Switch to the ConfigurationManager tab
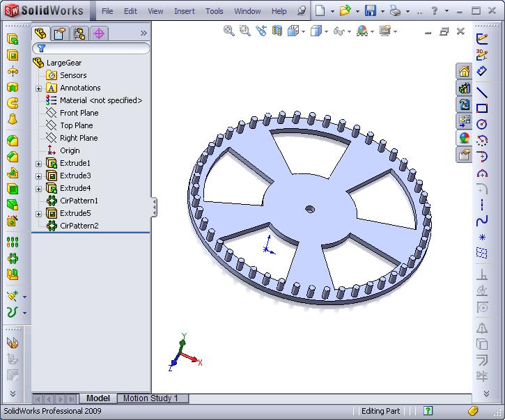 [79, 33]
